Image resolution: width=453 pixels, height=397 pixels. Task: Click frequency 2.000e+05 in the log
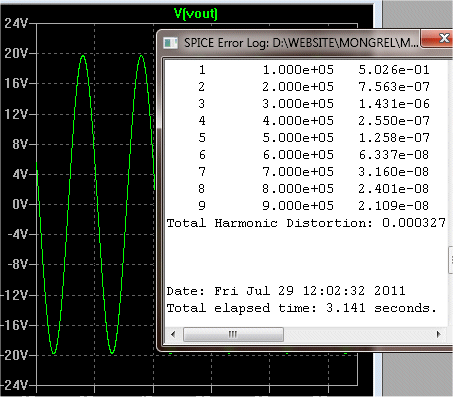[x=298, y=87]
